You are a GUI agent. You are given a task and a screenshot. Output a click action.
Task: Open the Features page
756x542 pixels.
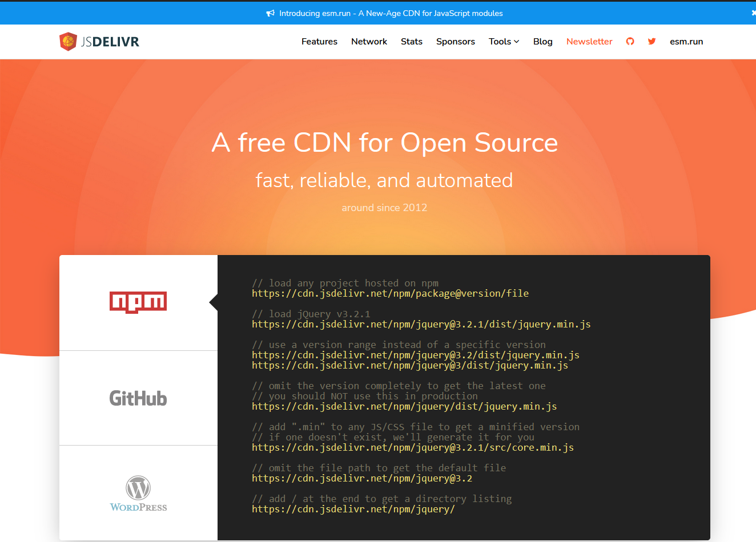319,42
